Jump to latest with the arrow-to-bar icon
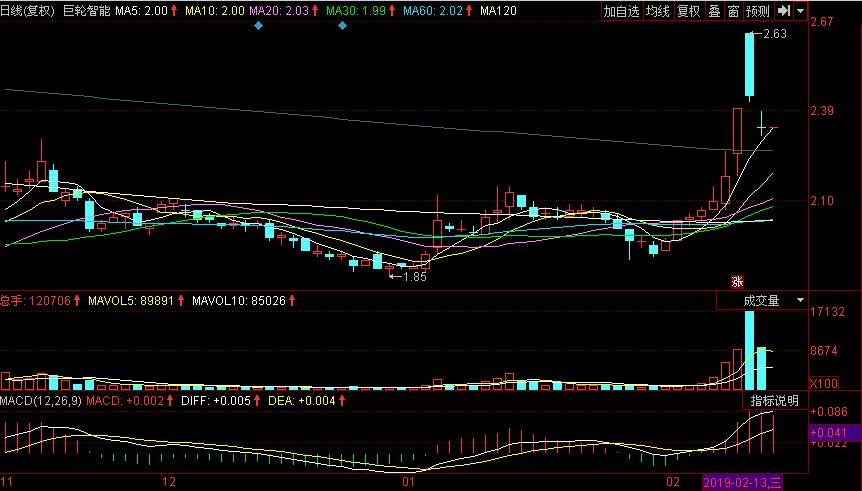 783,11
